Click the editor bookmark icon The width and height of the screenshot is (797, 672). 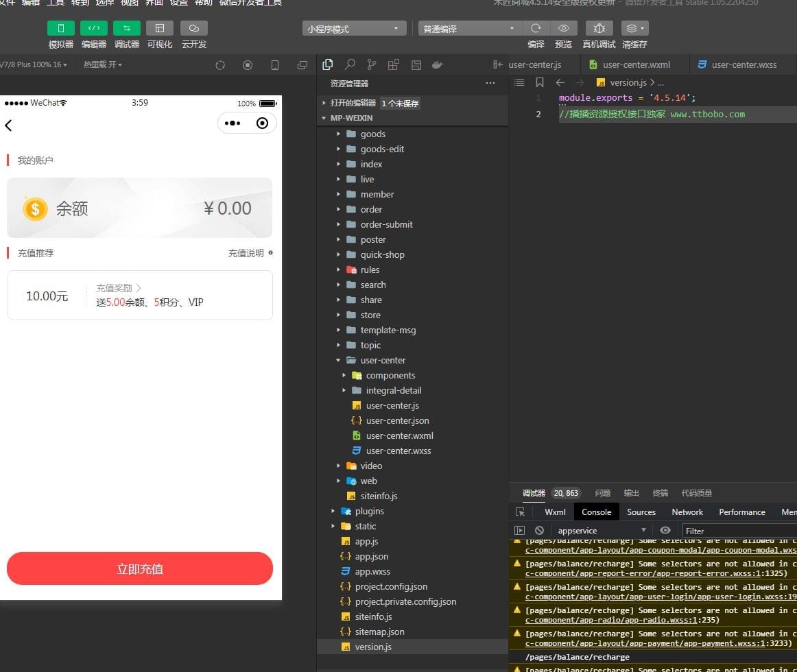point(540,82)
